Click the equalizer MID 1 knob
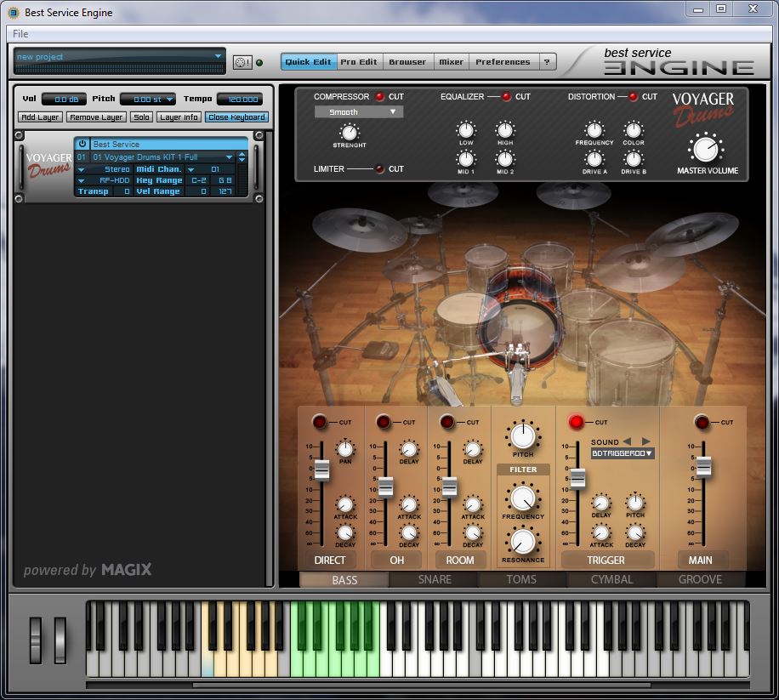779x700 pixels. pyautogui.click(x=466, y=159)
